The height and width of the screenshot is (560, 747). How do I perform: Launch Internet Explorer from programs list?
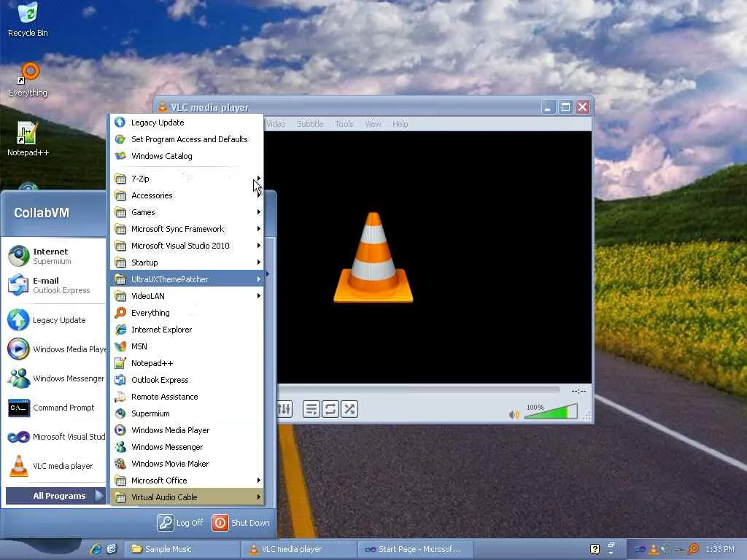[187, 330]
